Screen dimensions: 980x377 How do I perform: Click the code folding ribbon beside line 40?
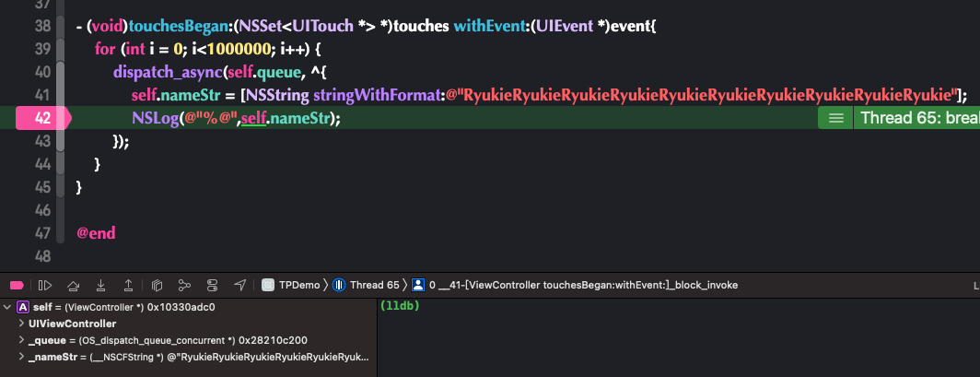tap(61, 73)
